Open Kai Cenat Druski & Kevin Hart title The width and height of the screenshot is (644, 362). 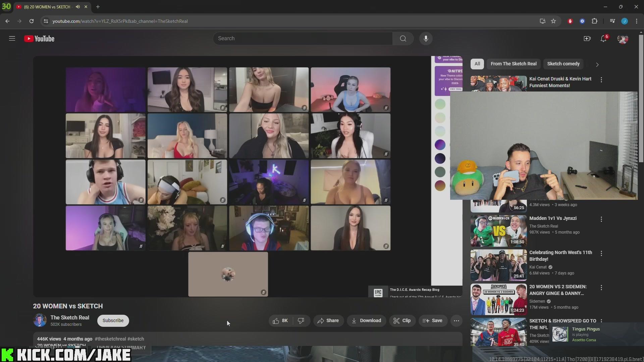click(560, 82)
